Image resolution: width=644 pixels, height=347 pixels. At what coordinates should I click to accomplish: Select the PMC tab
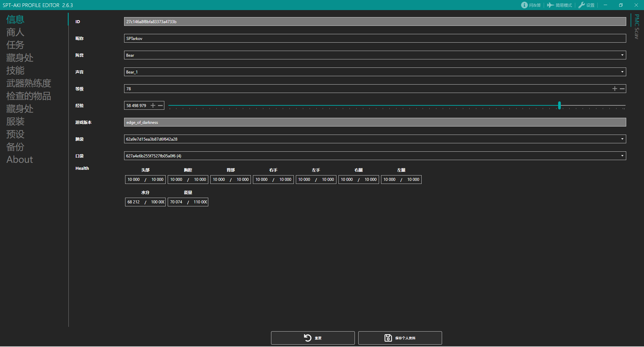coord(637,20)
